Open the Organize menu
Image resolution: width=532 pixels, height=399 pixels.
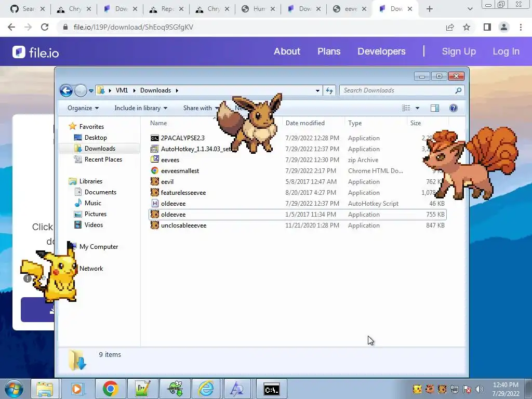click(83, 108)
